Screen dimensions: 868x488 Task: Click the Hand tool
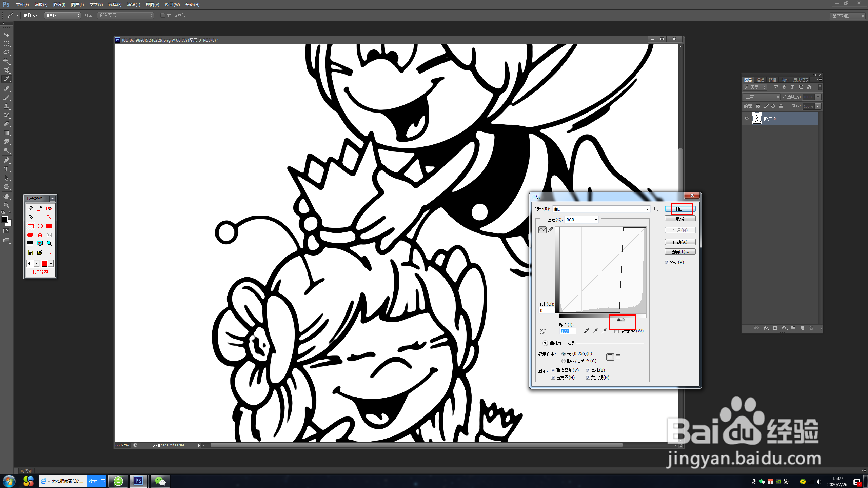tap(6, 197)
